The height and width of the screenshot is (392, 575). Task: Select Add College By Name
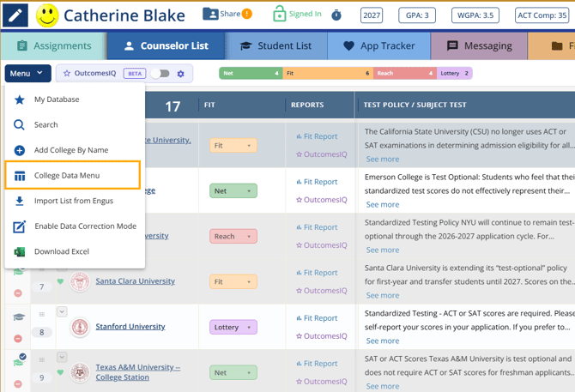coord(73,150)
